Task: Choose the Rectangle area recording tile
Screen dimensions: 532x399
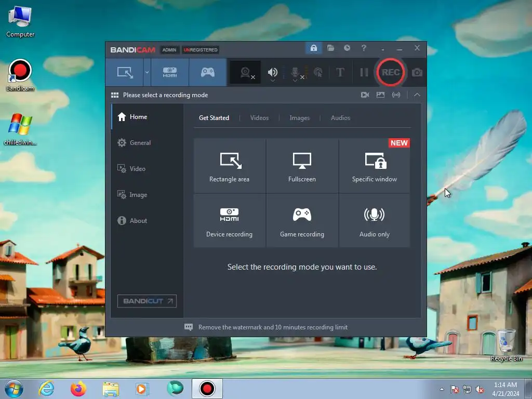Action: coord(229,166)
